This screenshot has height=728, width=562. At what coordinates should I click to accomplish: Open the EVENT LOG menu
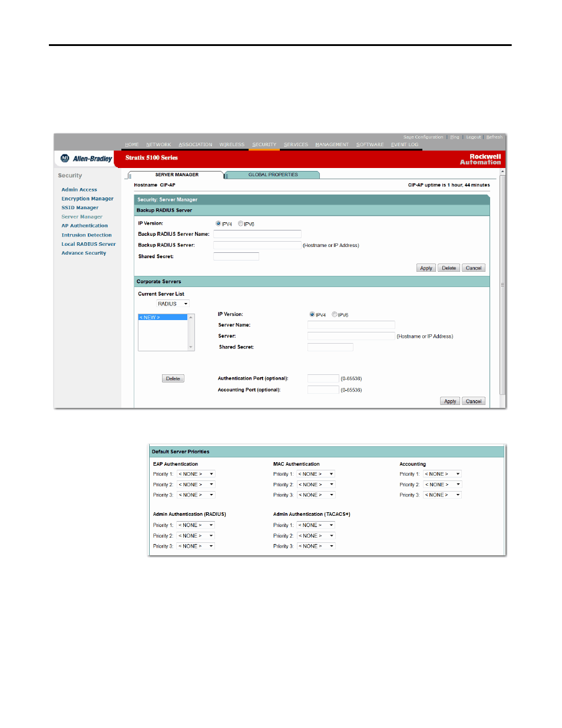(405, 144)
